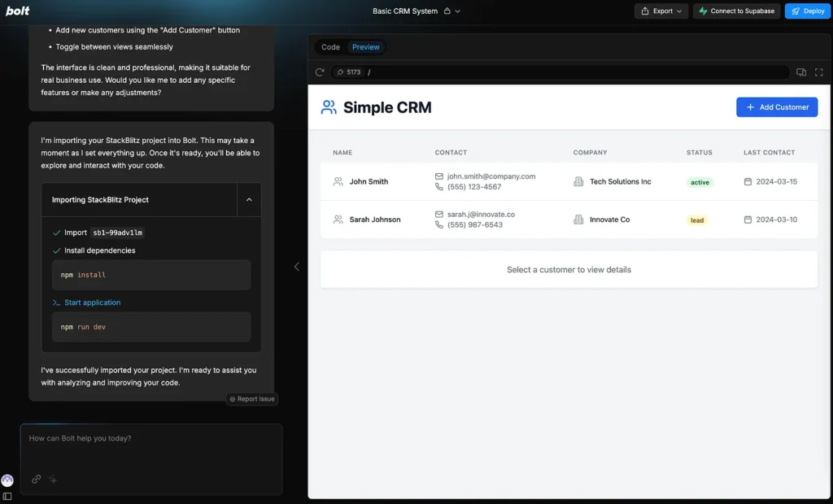This screenshot has width=833, height=504.
Task: Click the CONTACT column header
Action: coord(451,153)
